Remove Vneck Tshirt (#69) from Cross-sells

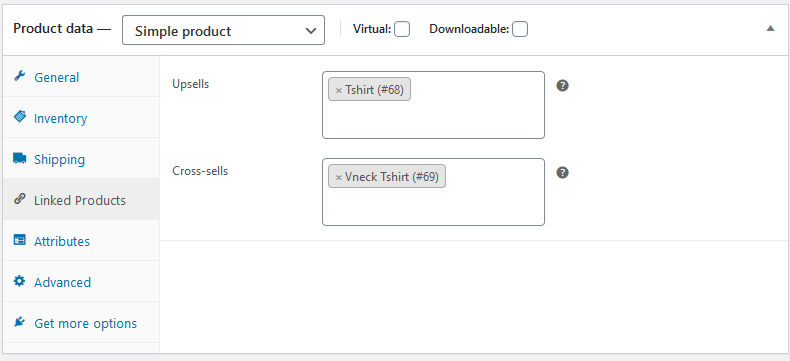click(x=339, y=178)
